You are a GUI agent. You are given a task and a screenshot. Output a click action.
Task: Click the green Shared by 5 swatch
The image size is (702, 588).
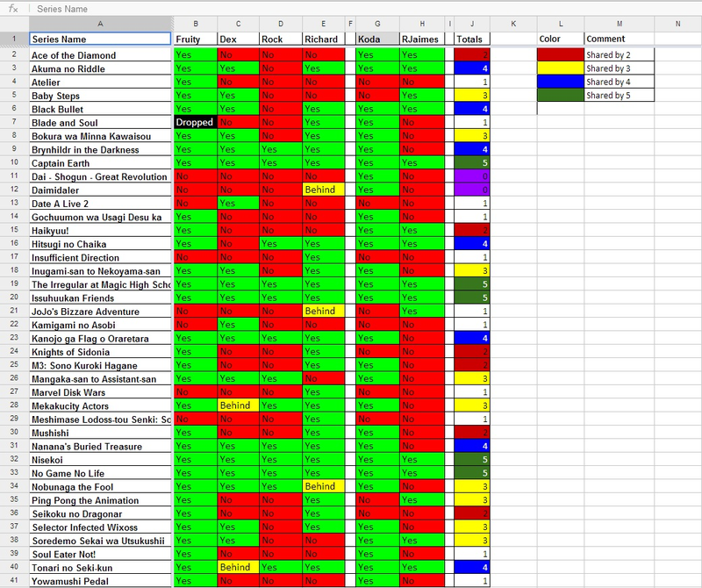coord(561,95)
